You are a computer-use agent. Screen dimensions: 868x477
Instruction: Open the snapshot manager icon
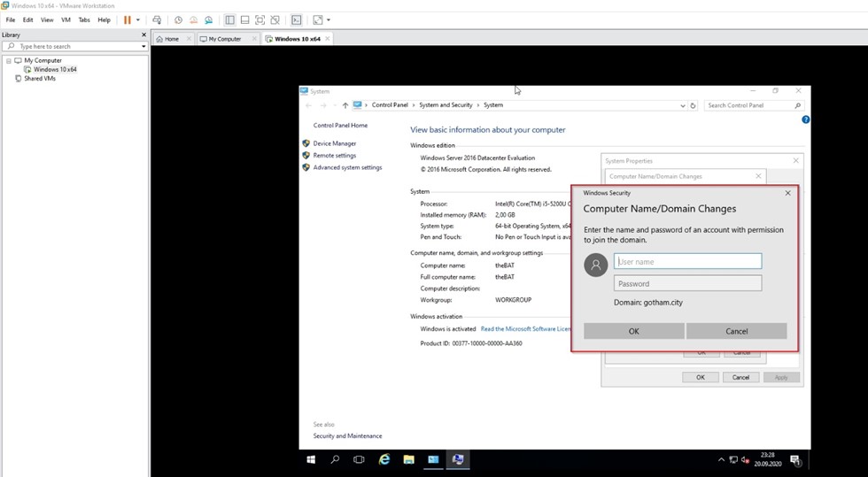[209, 20]
